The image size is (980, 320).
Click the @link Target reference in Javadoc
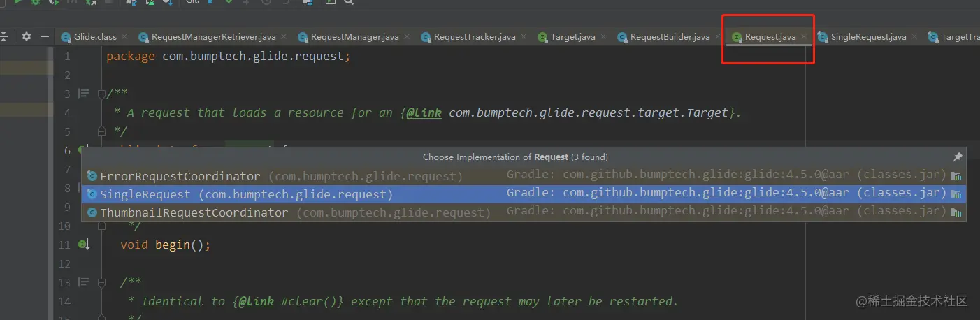coord(568,112)
